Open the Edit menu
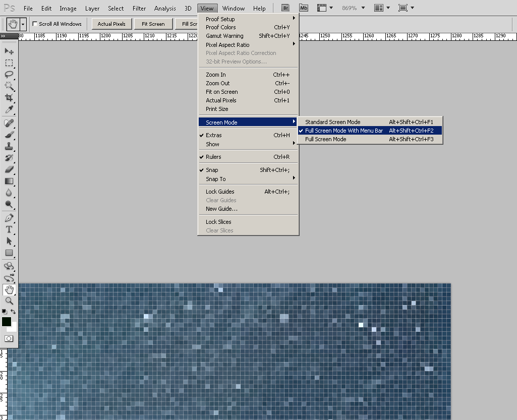 coord(46,8)
